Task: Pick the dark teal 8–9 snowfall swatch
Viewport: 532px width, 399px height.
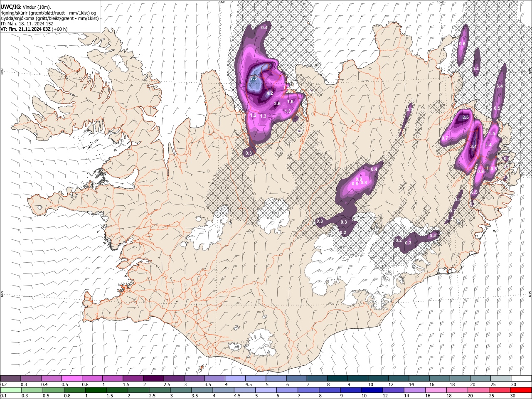Action: [337, 379]
